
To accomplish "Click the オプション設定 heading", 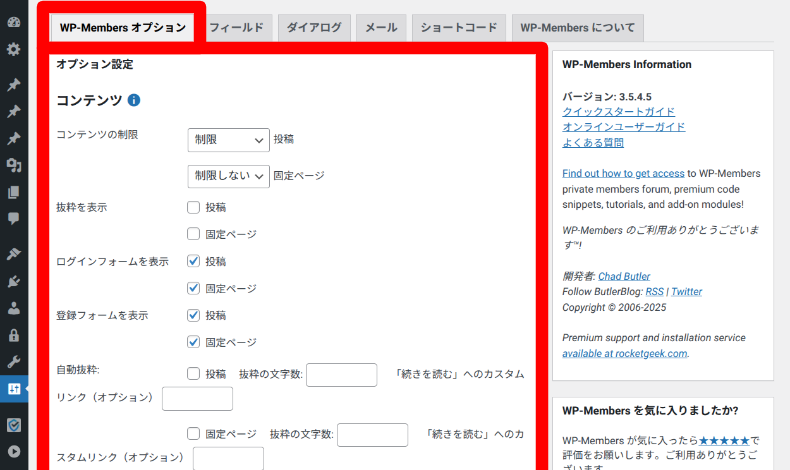I will (95, 64).
